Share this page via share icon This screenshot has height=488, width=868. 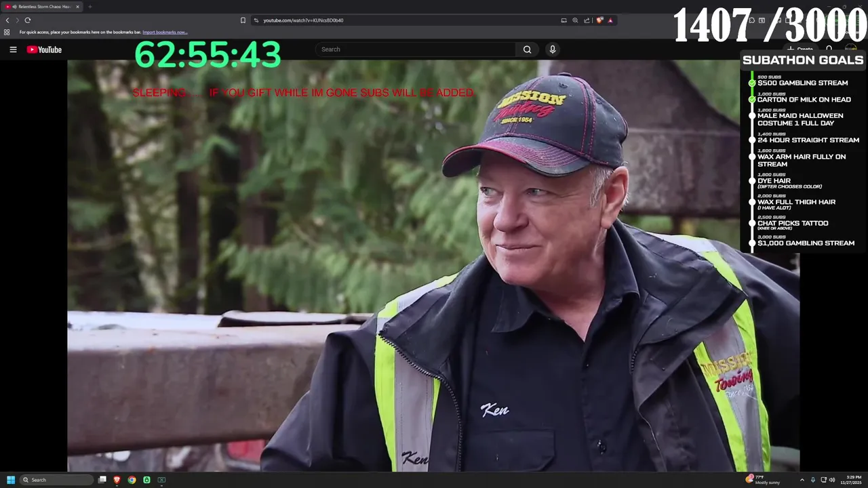(x=587, y=20)
